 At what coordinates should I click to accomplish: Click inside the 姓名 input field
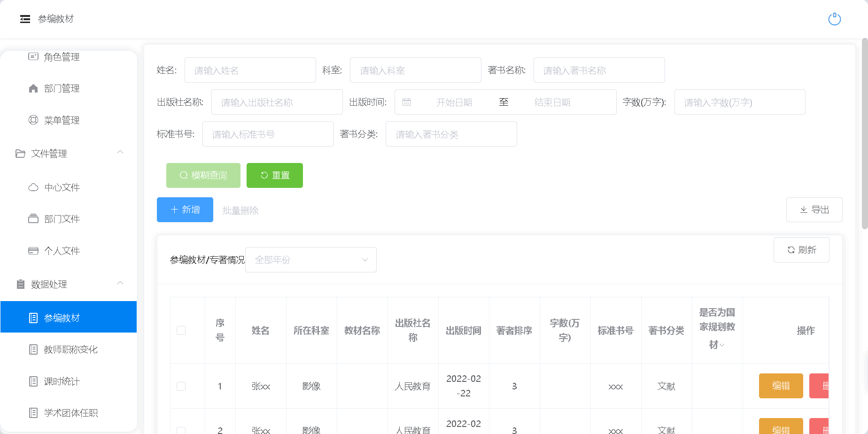250,70
